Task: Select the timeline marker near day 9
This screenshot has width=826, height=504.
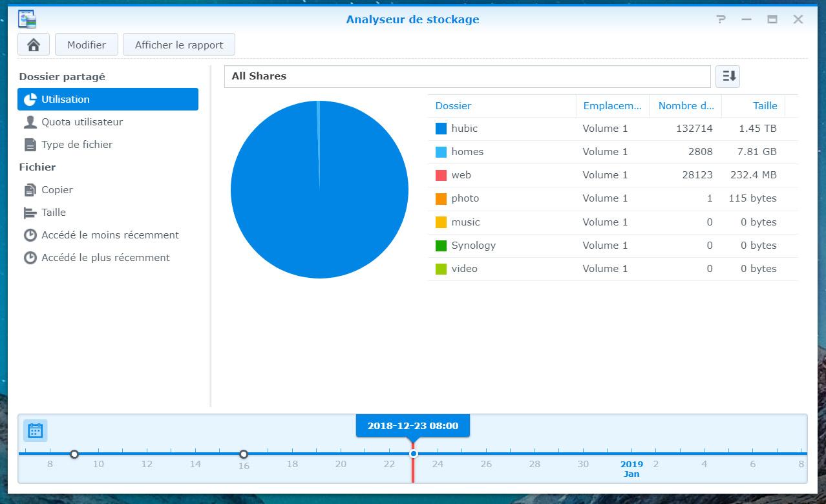Action: tap(74, 454)
